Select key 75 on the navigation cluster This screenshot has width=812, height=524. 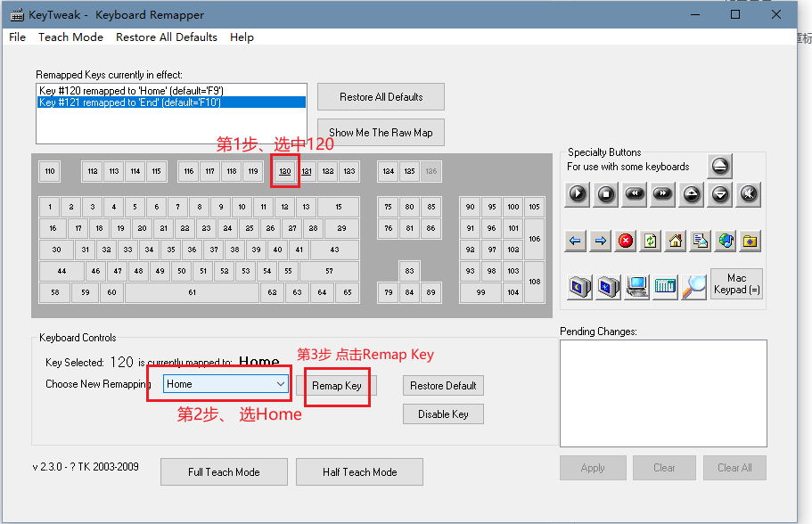tap(389, 207)
